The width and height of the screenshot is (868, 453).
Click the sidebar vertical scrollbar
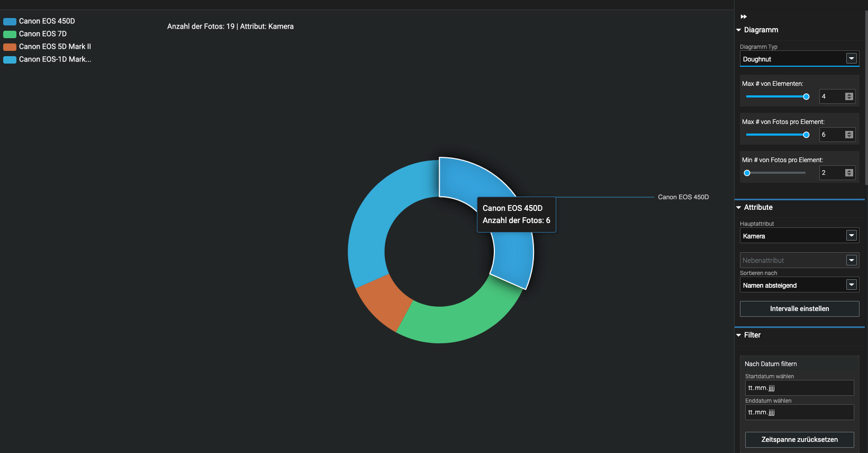coord(866,98)
